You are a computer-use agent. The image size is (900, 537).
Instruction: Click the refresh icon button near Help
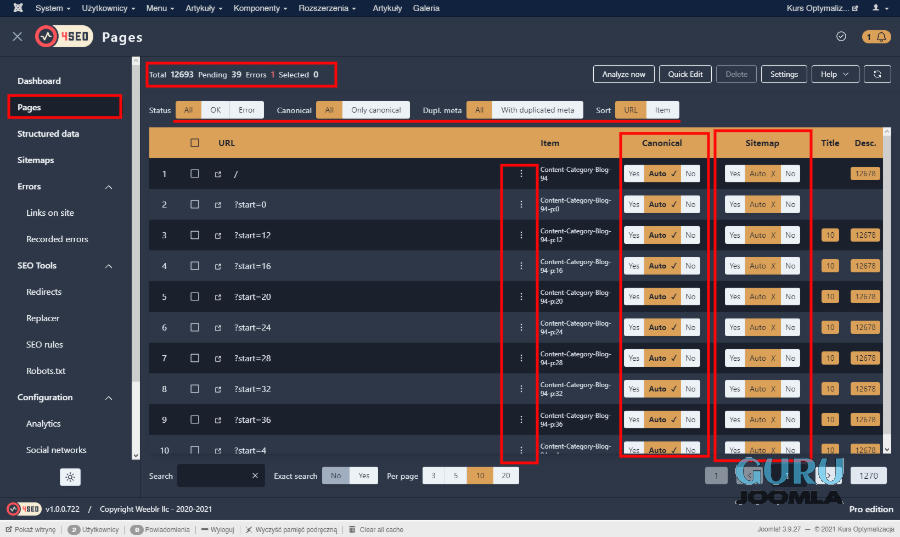coord(877,75)
